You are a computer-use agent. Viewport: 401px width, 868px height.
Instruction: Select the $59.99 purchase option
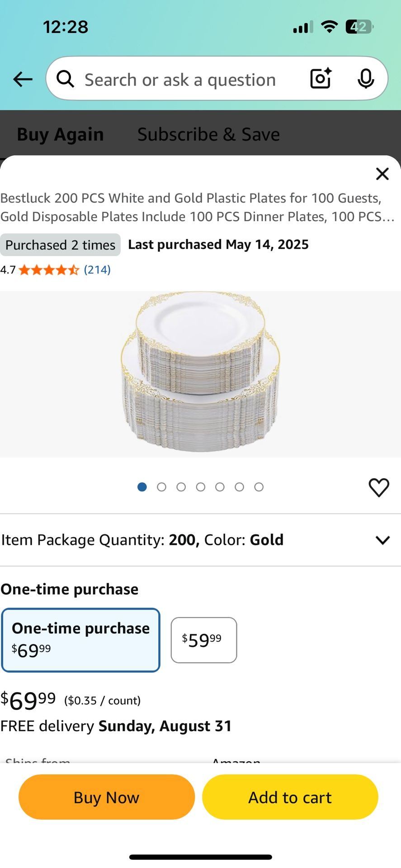pyautogui.click(x=203, y=640)
